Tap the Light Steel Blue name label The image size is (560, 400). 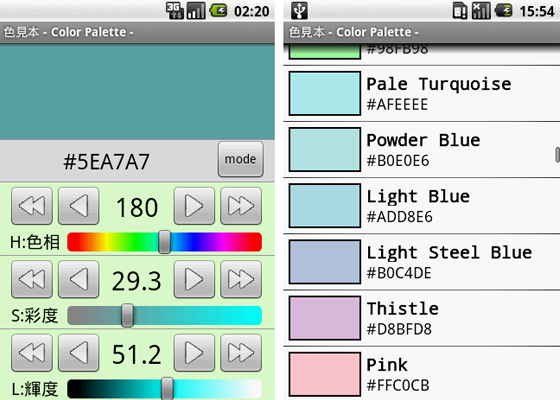pyautogui.click(x=449, y=253)
